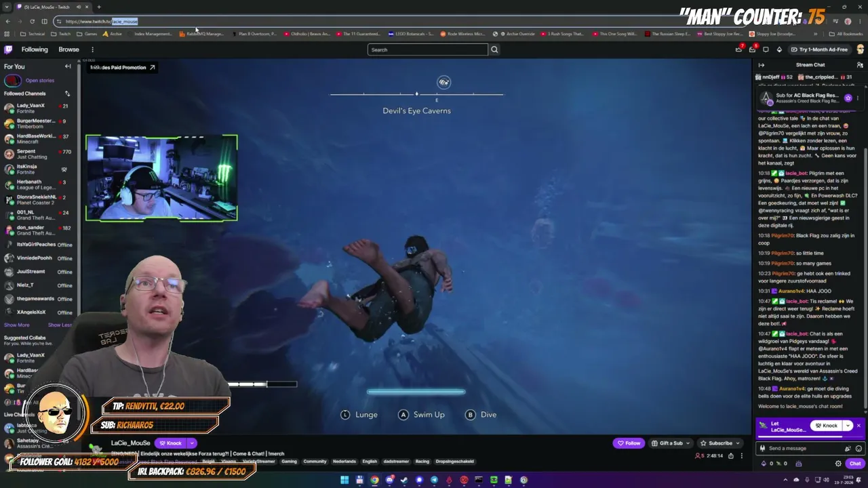Collapse the For You sidebar
The image size is (868, 488).
tap(68, 66)
